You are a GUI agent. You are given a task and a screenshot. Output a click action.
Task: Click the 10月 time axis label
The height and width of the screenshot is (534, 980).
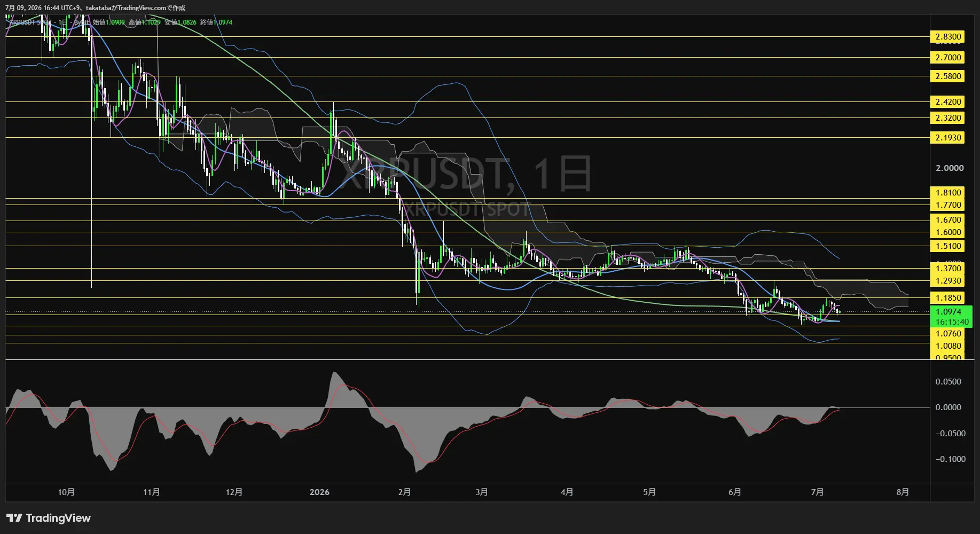66,492
